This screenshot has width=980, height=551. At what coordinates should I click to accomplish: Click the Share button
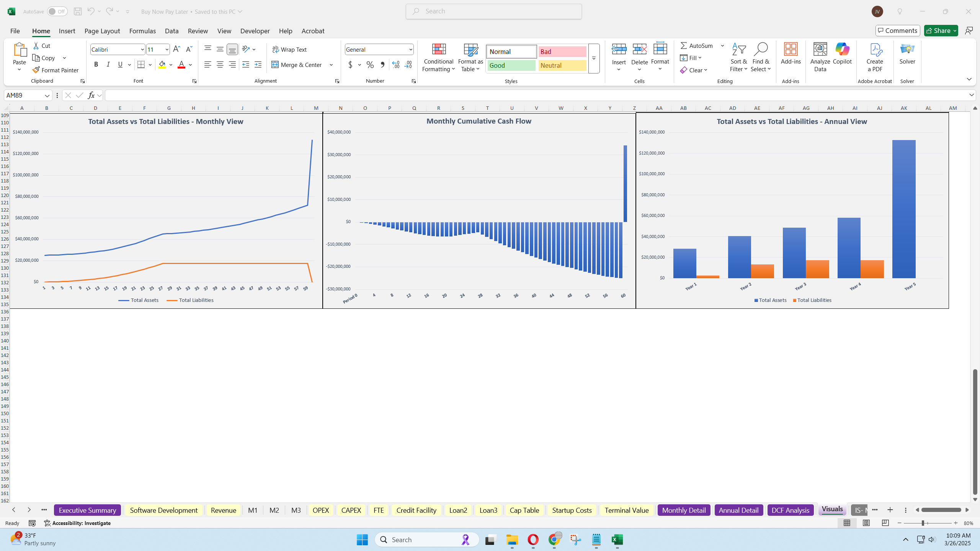point(940,30)
